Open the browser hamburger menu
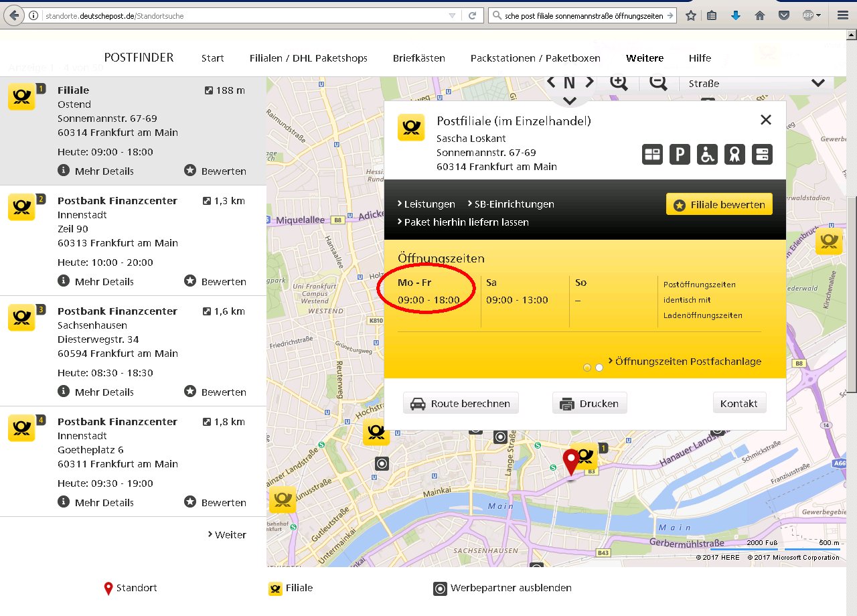This screenshot has width=857, height=616. click(842, 15)
